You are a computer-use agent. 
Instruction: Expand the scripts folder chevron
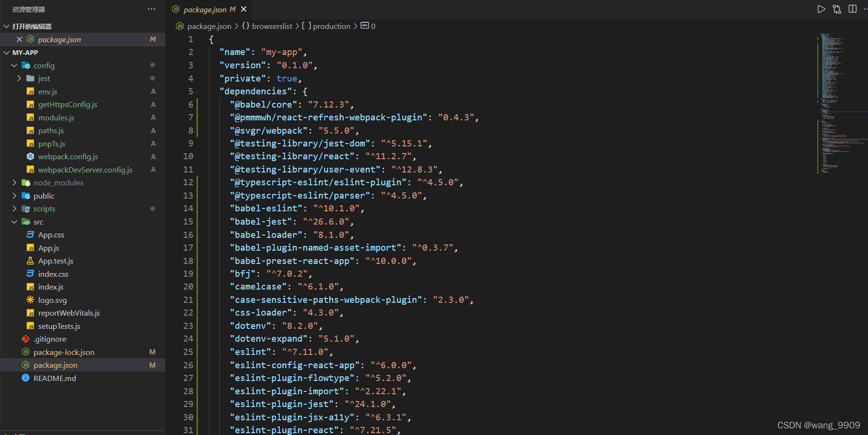point(14,208)
